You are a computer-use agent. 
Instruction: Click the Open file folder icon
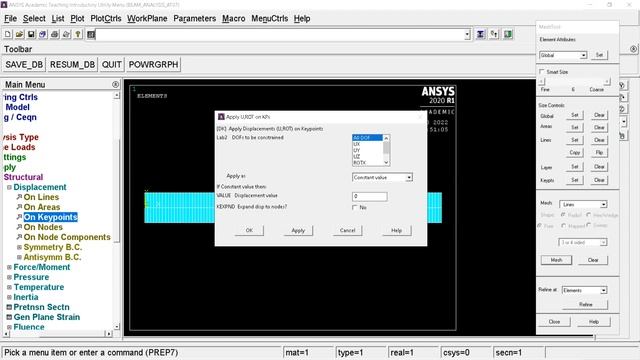[19, 35]
